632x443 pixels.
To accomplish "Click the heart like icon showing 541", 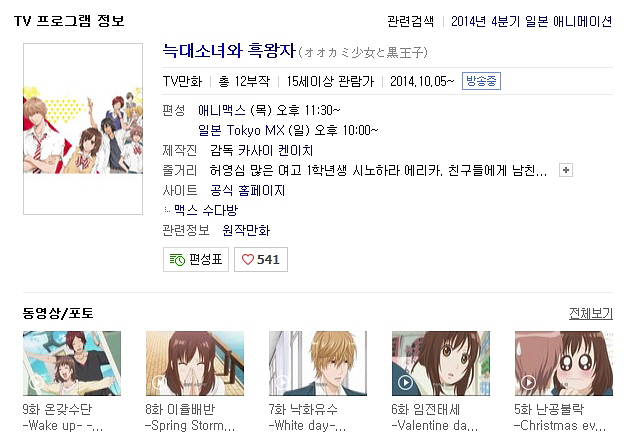I will [x=247, y=259].
